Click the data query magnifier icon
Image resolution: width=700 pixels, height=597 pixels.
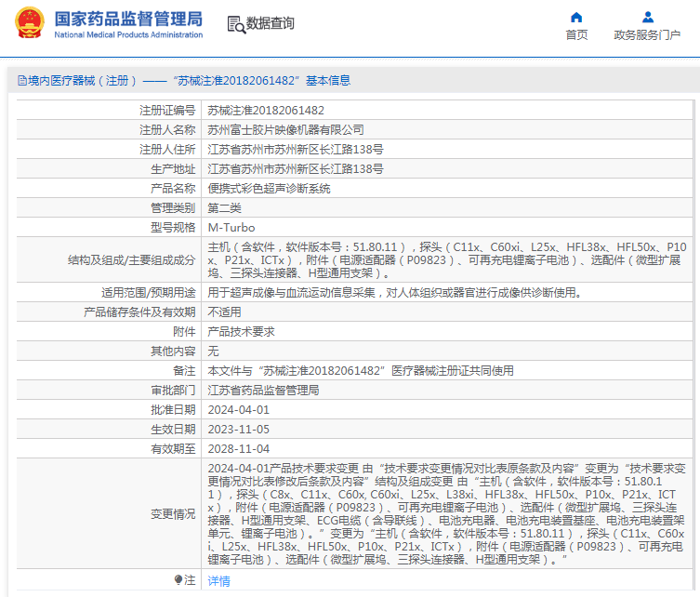tap(236, 23)
